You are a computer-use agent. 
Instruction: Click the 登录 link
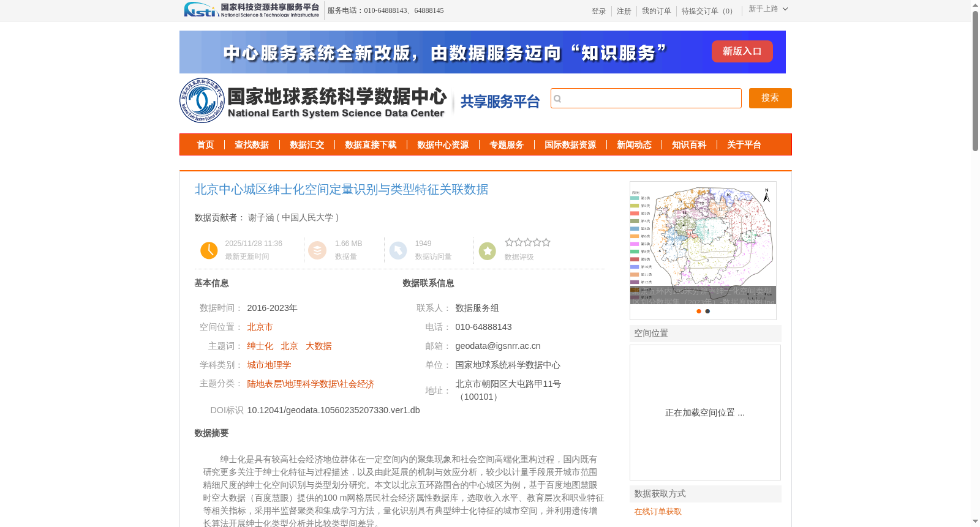(599, 11)
